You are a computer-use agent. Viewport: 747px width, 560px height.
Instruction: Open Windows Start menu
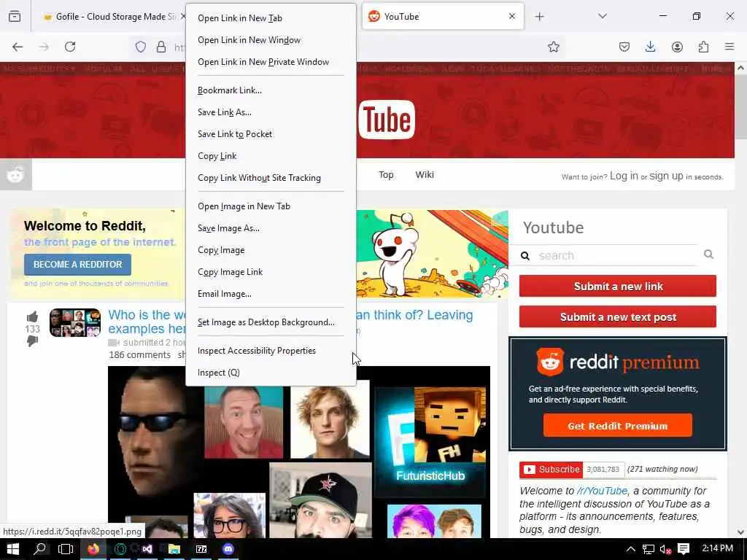tap(13, 549)
